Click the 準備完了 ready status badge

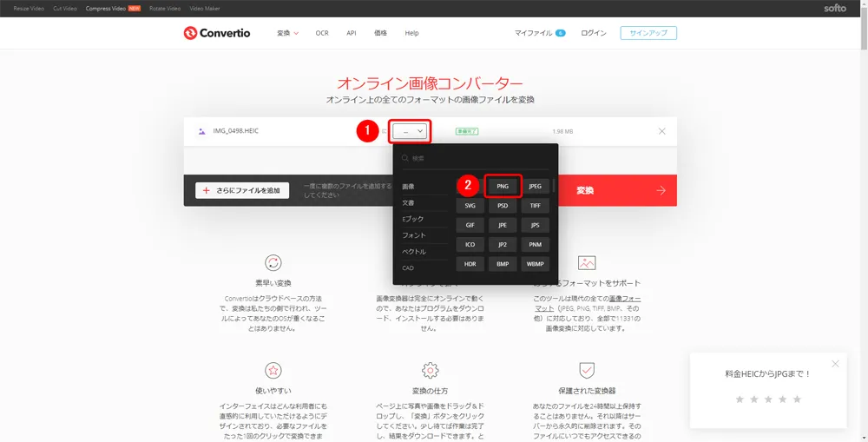tap(467, 131)
